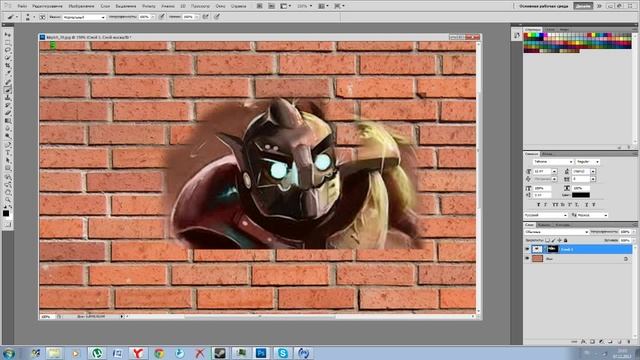Select the Слой 1 layer mask thumbnail
The image size is (640, 360).
tap(552, 249)
